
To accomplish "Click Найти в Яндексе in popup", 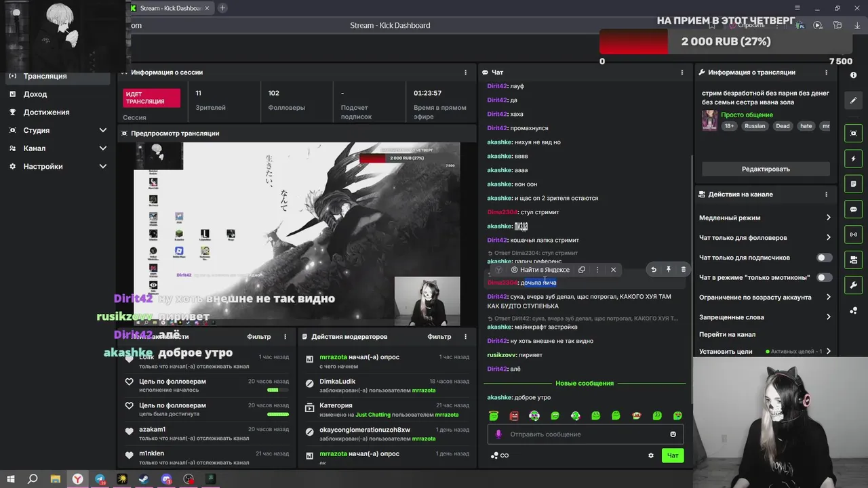I will coord(540,270).
